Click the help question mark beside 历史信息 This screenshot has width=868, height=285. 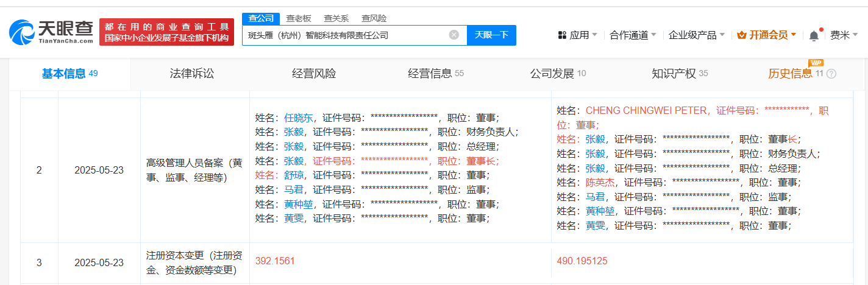tap(831, 74)
